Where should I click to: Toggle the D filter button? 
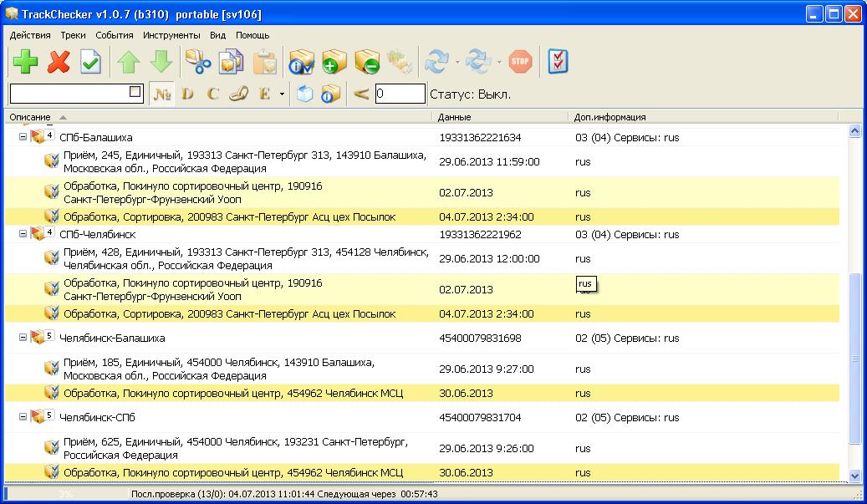pos(187,94)
